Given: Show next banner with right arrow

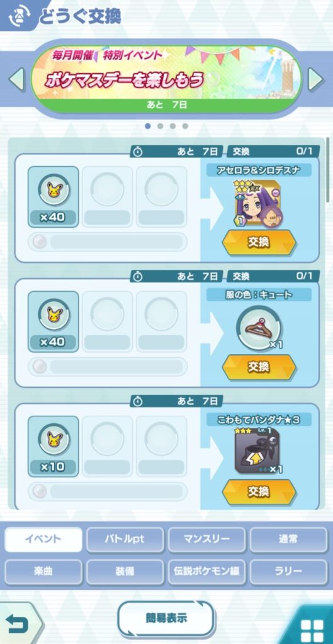Looking at the screenshot, I should 316,80.
